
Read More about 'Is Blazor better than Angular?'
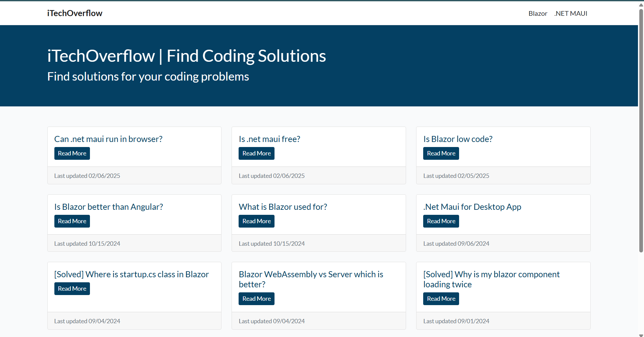72,221
